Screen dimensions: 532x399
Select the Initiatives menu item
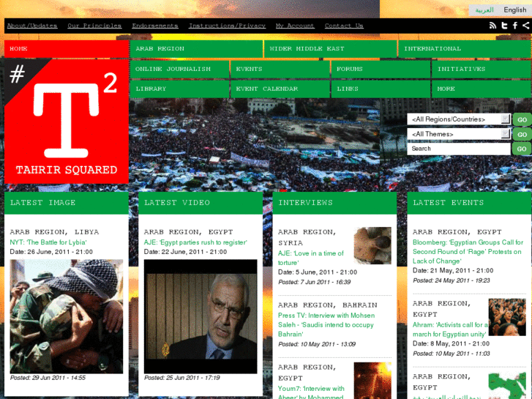pyautogui.click(x=482, y=69)
